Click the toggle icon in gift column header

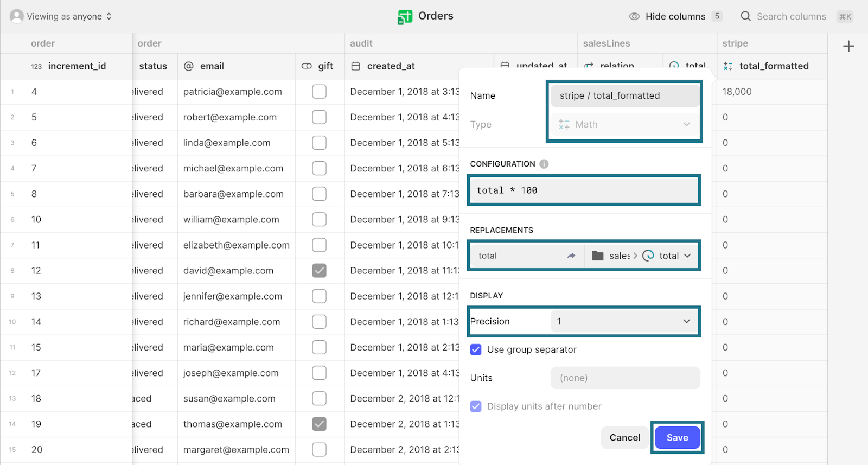(x=307, y=66)
